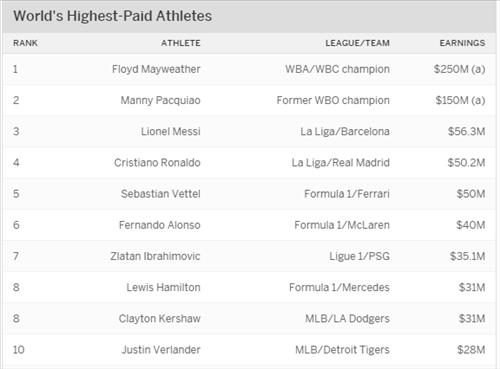This screenshot has height=369, width=500.
Task: Click the MLB/Detroit Tigers team cell
Action: [x=342, y=350]
